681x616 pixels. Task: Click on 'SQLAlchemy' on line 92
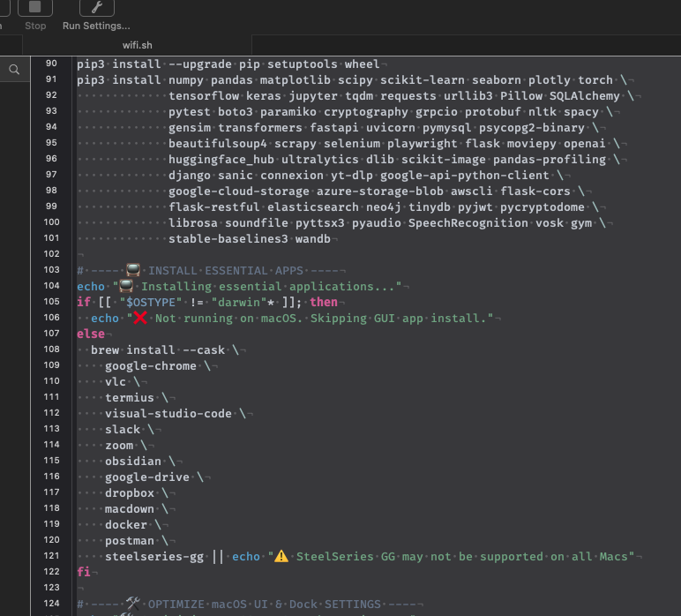point(584,96)
